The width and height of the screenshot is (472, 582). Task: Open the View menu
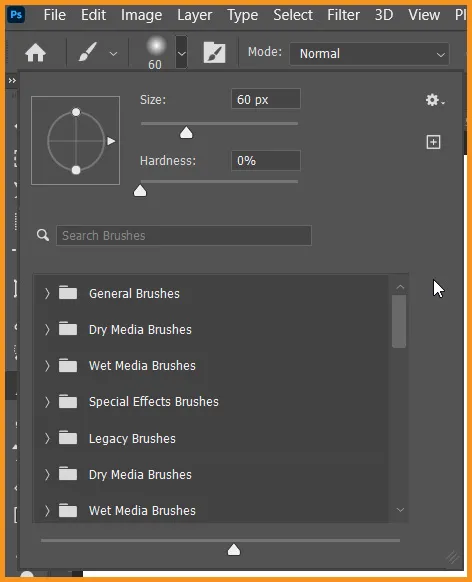tap(424, 15)
